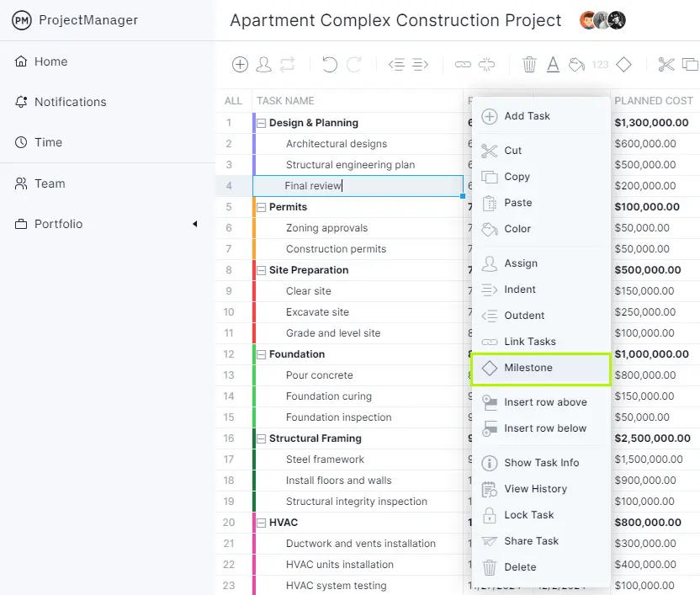
Task: Toggle milestone diamond icon in toolbar
Action: click(x=623, y=65)
